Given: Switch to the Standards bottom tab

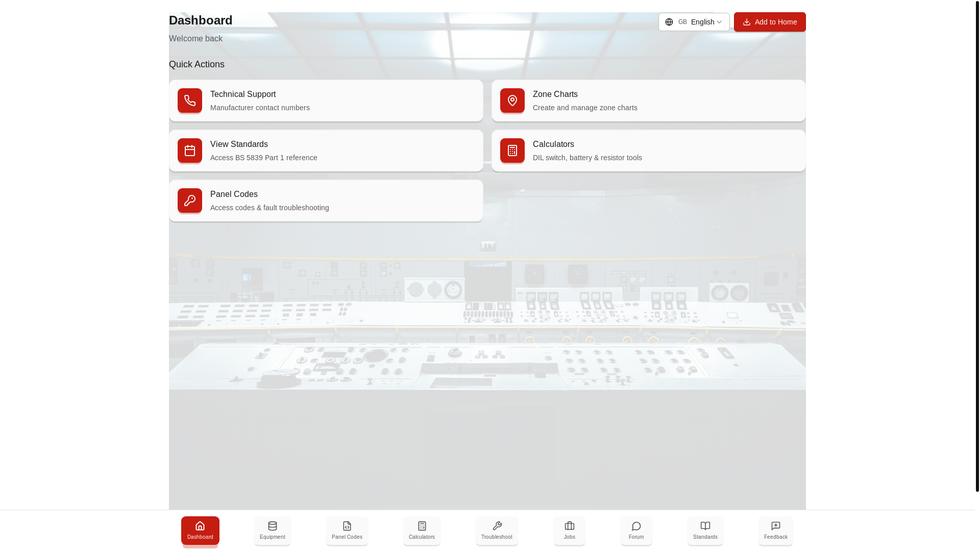Looking at the screenshot, I should click(705, 531).
